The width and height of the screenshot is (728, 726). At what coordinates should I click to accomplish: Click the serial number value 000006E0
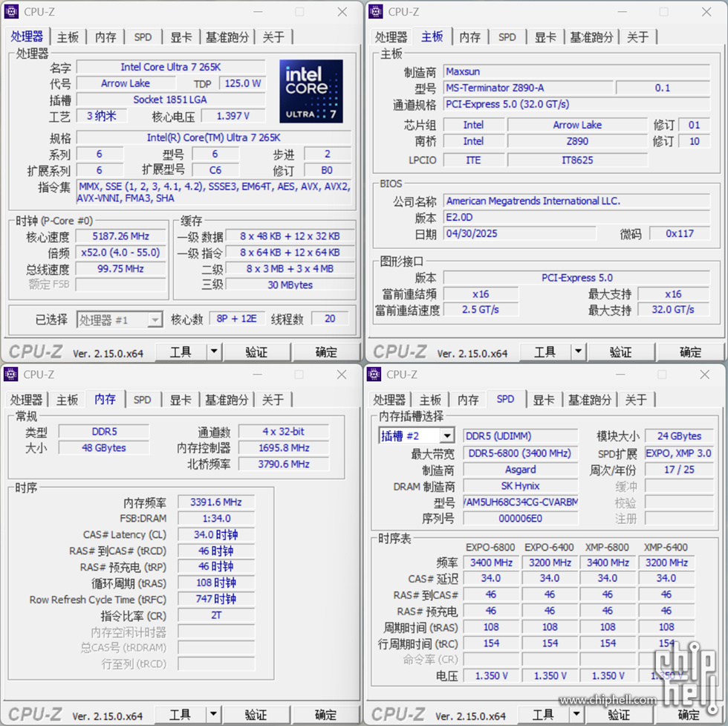521,519
